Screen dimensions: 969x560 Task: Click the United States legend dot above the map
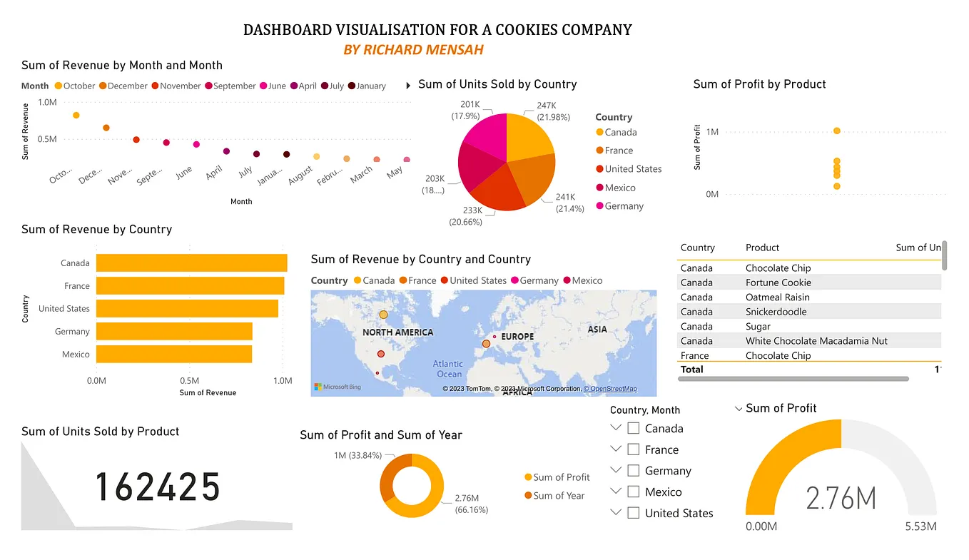pyautogui.click(x=445, y=280)
